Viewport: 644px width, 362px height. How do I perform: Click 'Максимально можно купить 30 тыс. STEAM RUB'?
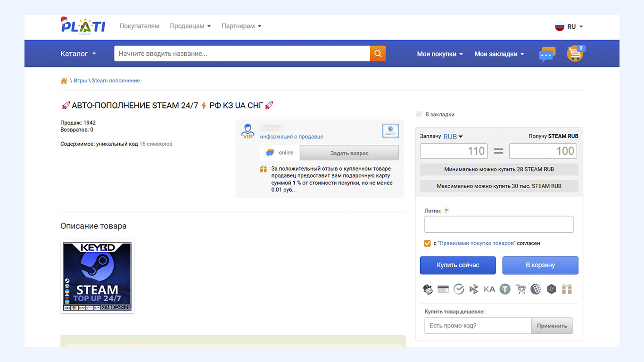[499, 186]
